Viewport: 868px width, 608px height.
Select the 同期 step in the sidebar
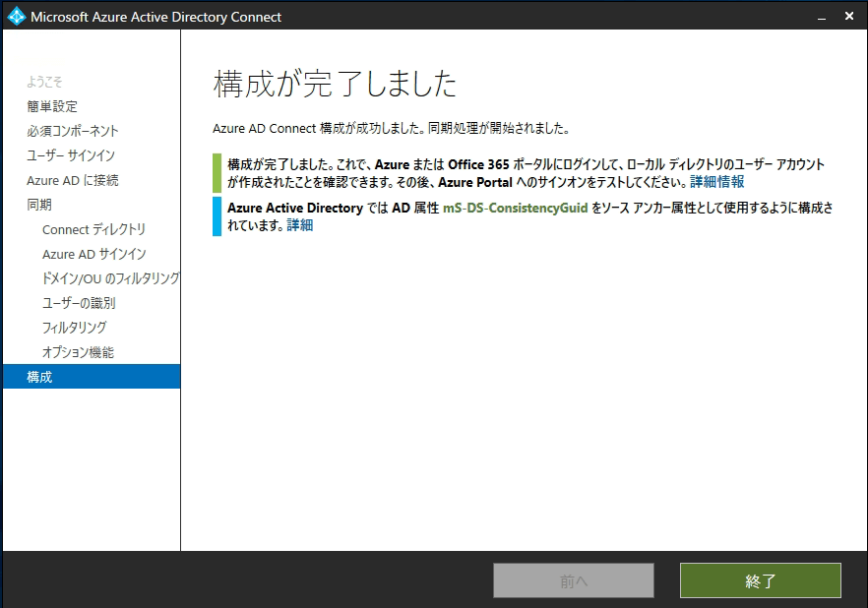point(39,205)
